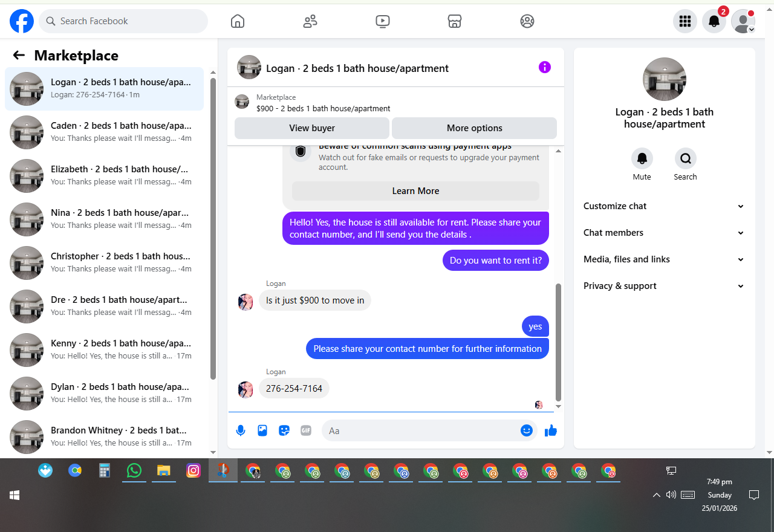Click the chat list's vertical scrollbar thumb
The image size is (774, 532).
[x=213, y=229]
